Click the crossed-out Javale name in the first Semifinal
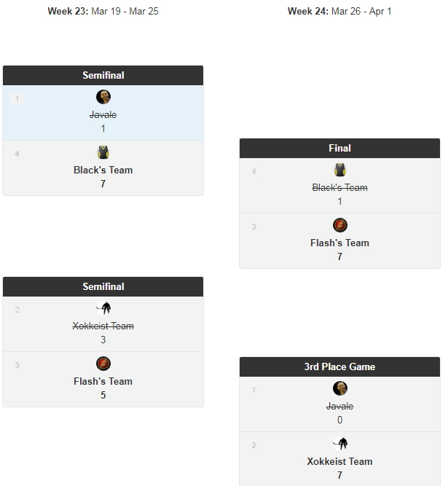Viewport: 448px width, 486px height. click(x=103, y=114)
